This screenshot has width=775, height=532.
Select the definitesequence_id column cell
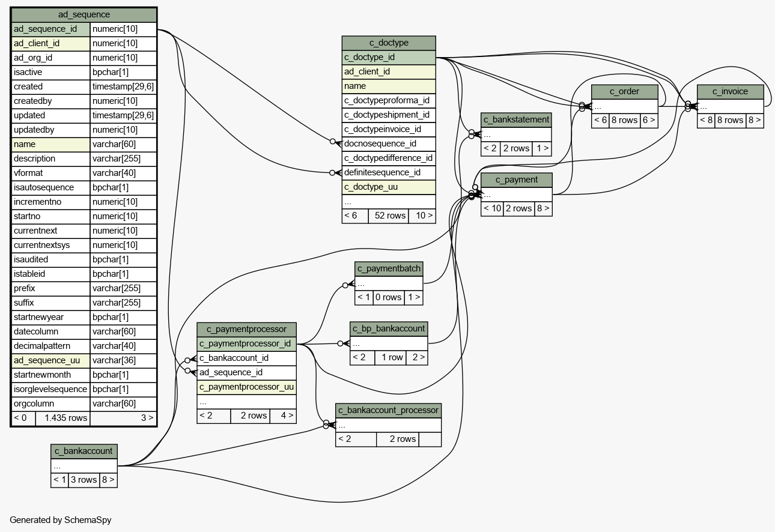point(388,172)
